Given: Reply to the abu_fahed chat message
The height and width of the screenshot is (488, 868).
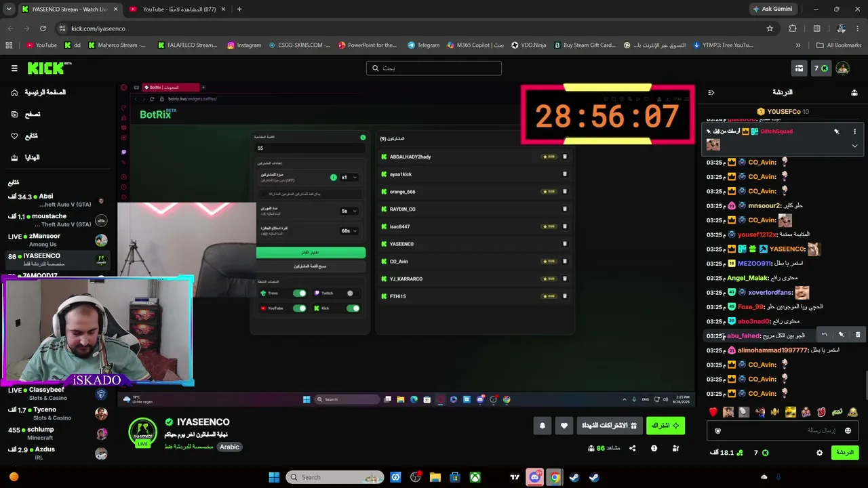Looking at the screenshot, I should (x=824, y=335).
